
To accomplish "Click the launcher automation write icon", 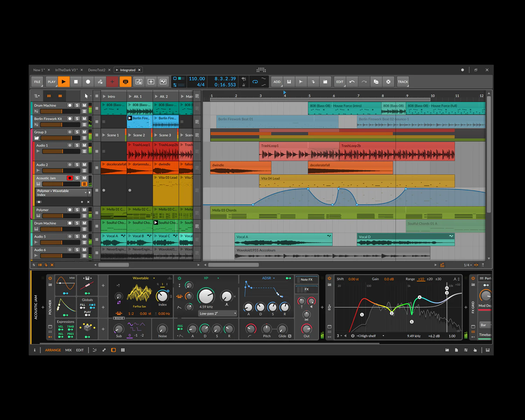I will (139, 82).
